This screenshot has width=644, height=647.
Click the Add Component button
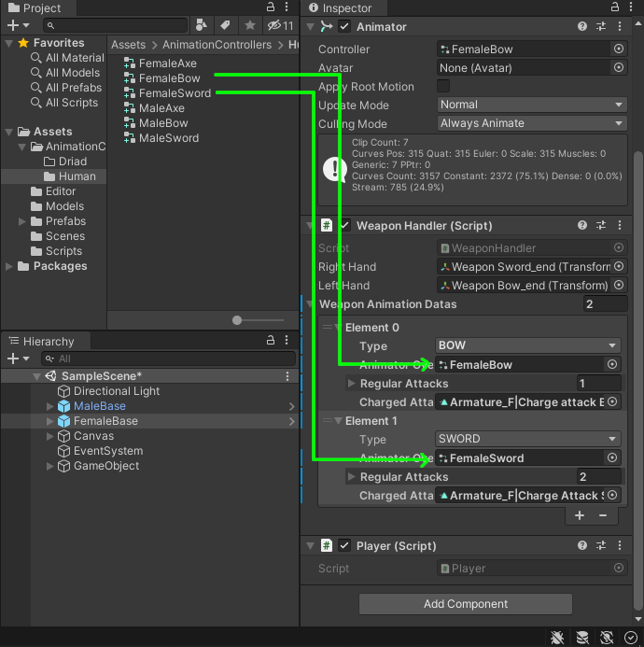click(x=465, y=604)
